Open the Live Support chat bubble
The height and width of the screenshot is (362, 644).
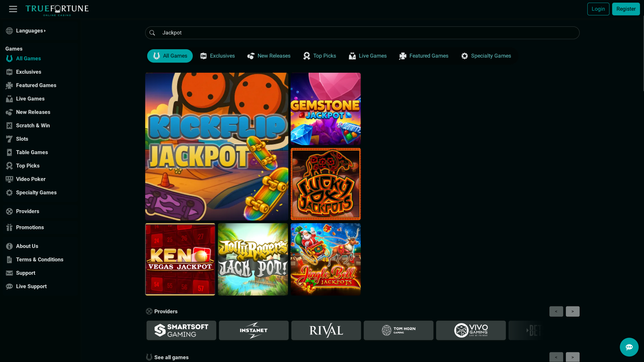(629, 347)
